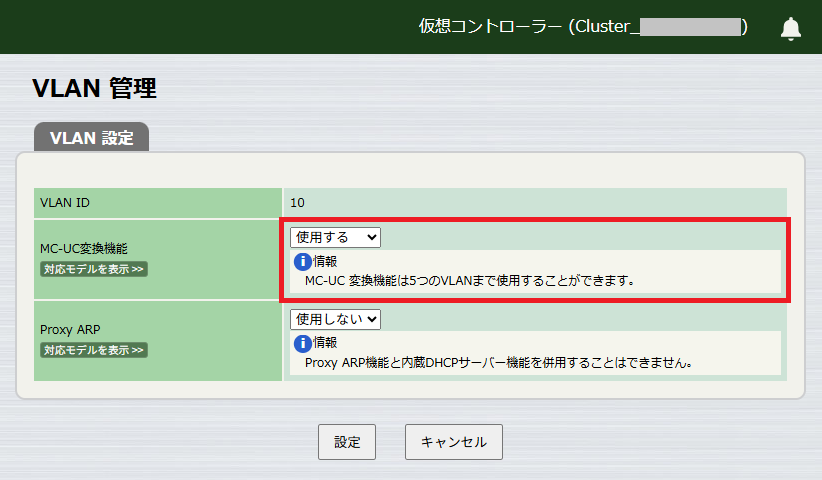
Task: Click info icon in MC-UC変換機能 row
Action: pyautogui.click(x=302, y=261)
